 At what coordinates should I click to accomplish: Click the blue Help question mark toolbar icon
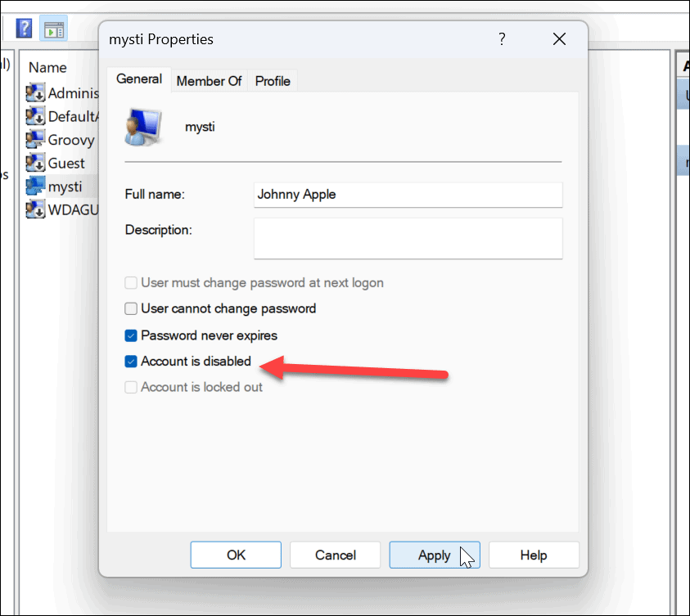coord(25,29)
